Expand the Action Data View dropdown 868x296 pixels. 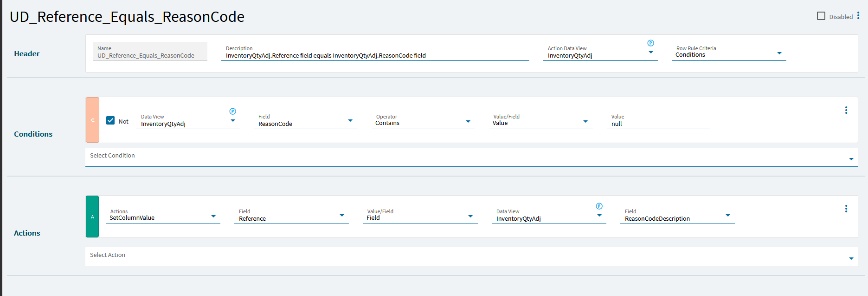tap(651, 53)
